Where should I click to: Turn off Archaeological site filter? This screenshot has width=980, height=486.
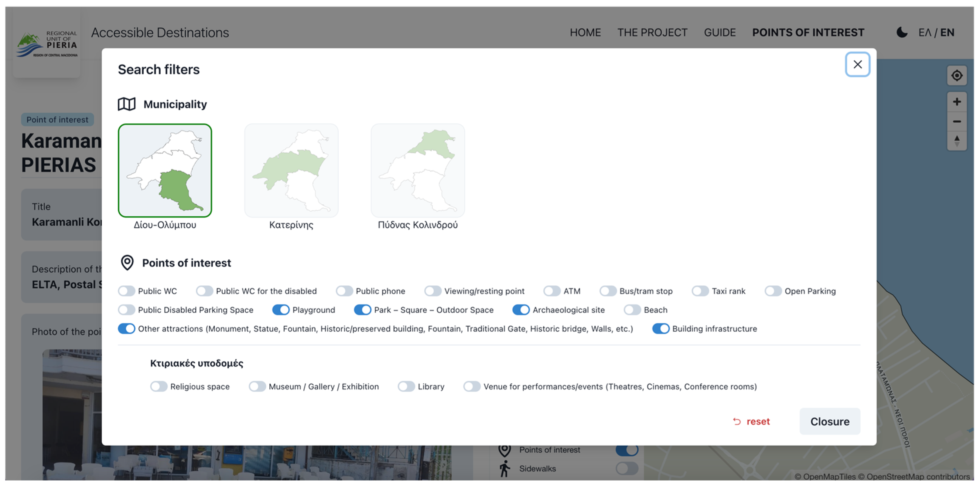coord(521,310)
